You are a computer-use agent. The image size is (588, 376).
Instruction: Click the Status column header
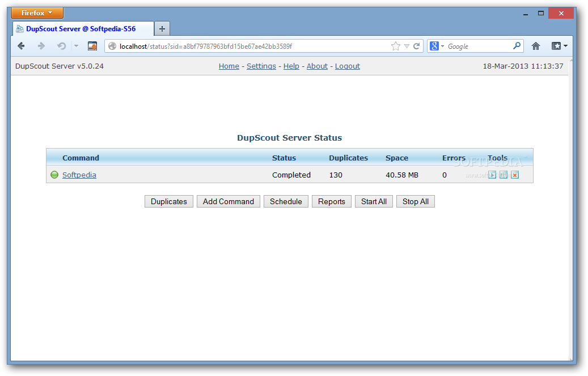point(284,158)
